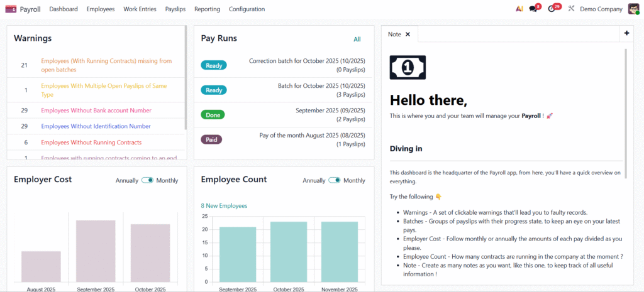Click All link in Pay Runs
The height and width of the screenshot is (292, 644).
coord(357,39)
